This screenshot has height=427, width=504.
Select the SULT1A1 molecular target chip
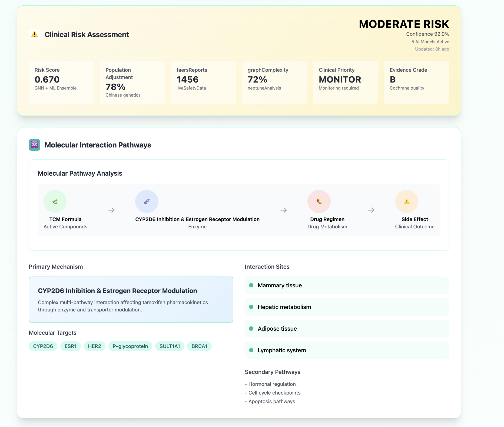[170, 346]
